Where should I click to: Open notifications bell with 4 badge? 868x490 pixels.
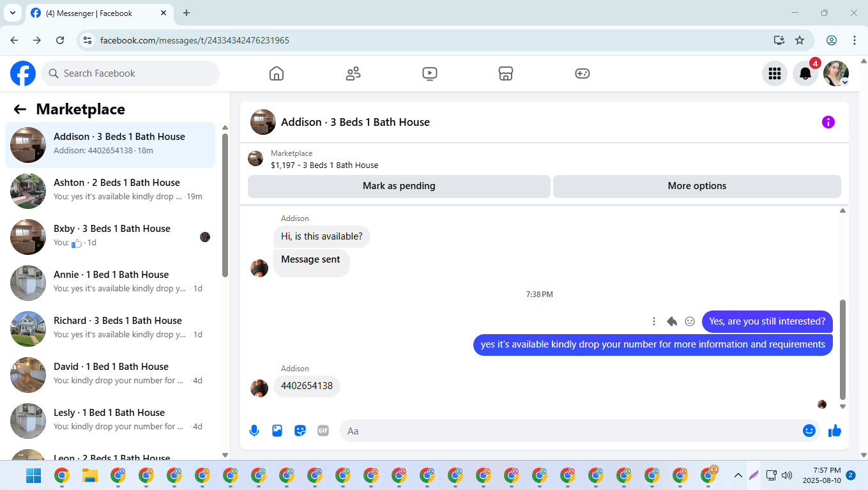pos(805,73)
